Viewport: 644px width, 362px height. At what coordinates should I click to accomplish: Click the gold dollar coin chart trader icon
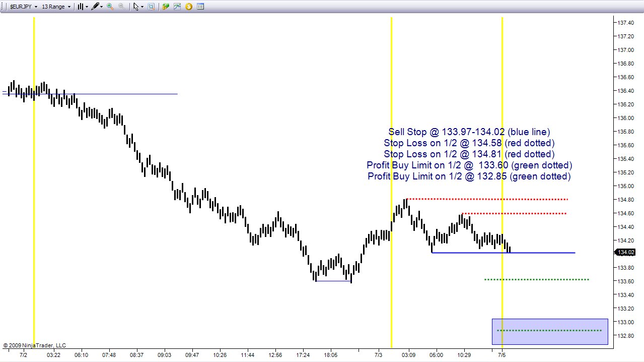click(189, 7)
